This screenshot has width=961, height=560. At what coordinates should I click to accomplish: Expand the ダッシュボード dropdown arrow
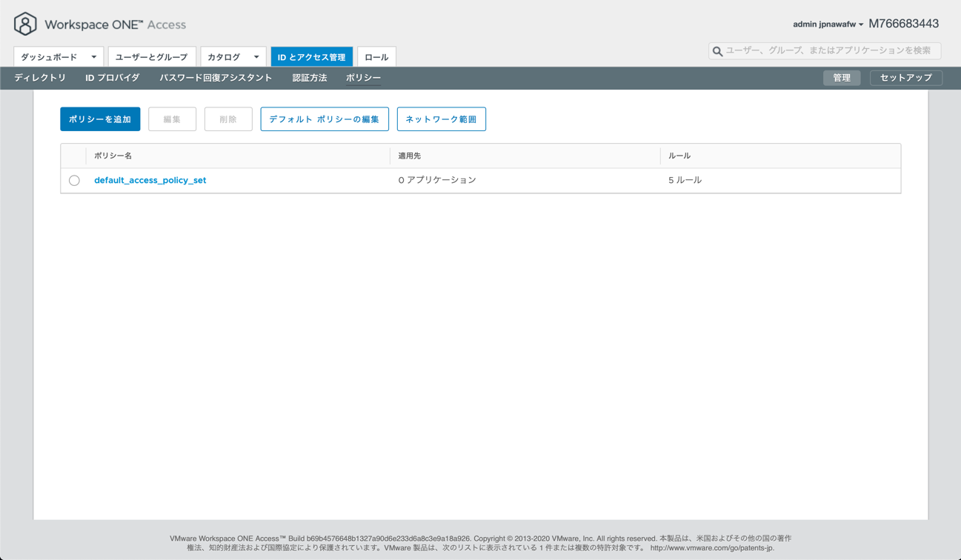coord(94,57)
